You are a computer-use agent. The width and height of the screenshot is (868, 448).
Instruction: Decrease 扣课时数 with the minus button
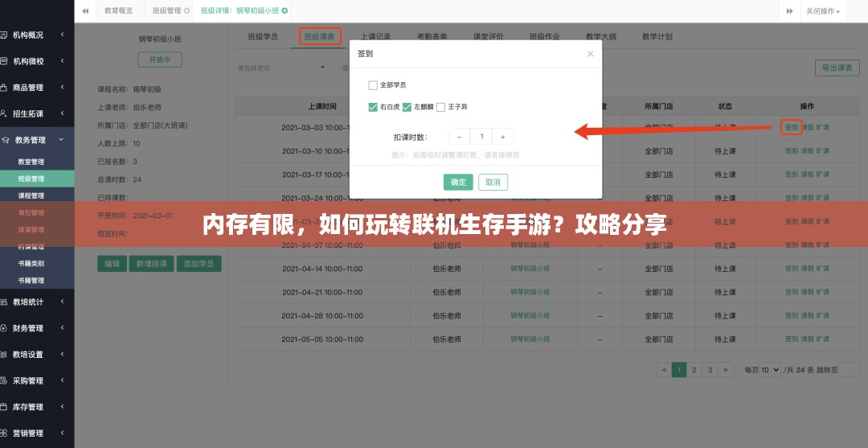(x=459, y=137)
